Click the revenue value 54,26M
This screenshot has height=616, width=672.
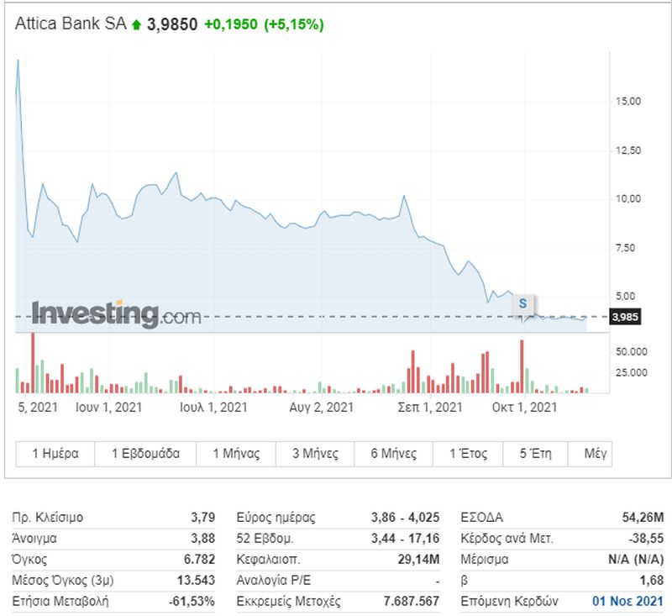643,517
